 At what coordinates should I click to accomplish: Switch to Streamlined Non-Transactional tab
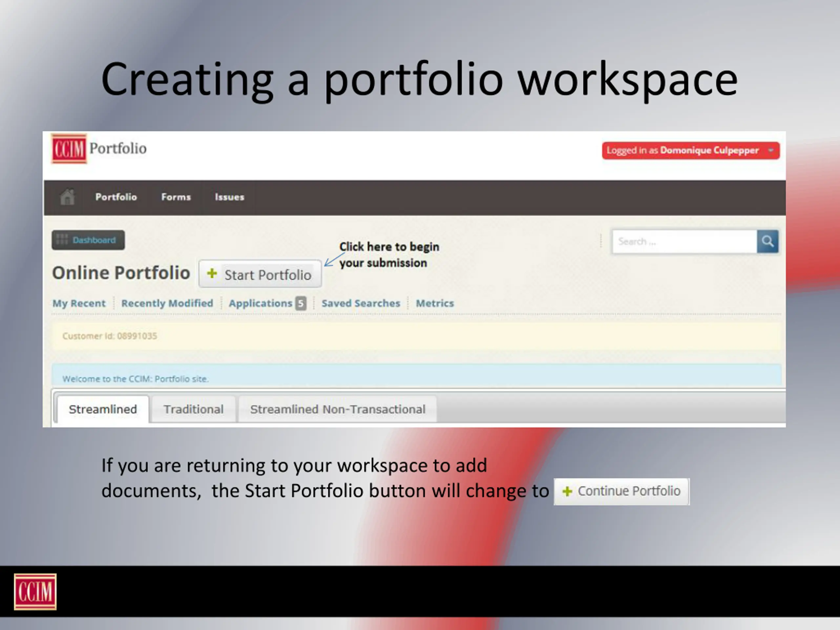(338, 409)
